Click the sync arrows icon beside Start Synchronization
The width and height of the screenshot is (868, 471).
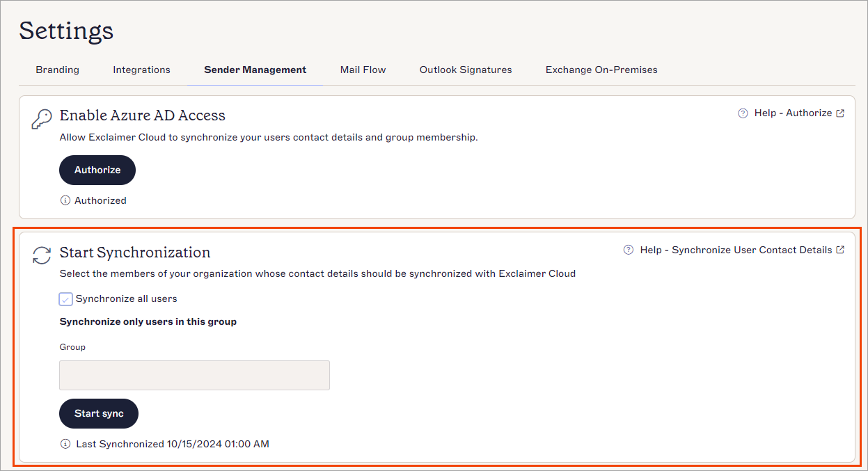41,255
